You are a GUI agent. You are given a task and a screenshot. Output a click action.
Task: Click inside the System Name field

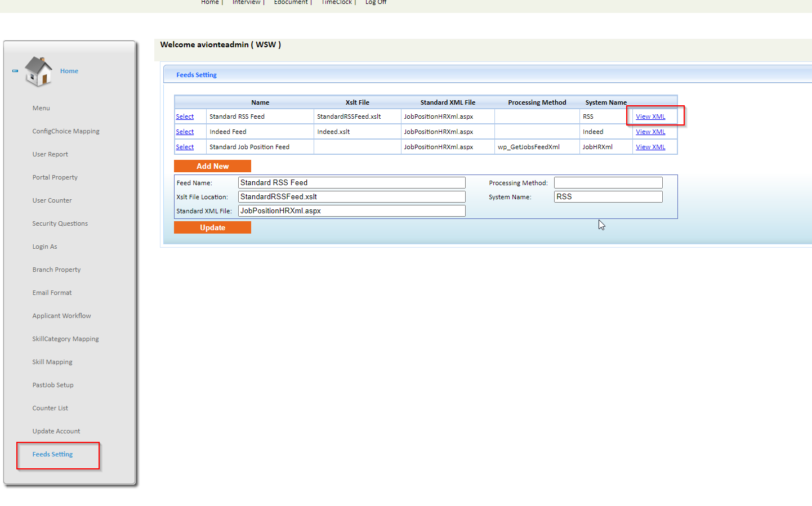608,196
